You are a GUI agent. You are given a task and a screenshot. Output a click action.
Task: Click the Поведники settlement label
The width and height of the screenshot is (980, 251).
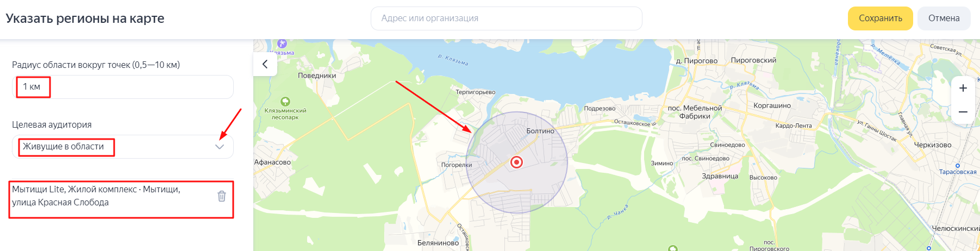click(x=317, y=76)
